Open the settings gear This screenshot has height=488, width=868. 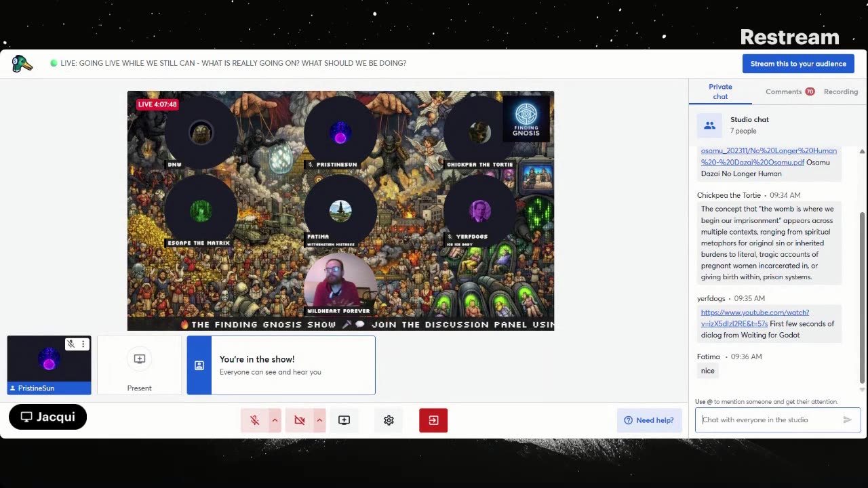pos(389,420)
